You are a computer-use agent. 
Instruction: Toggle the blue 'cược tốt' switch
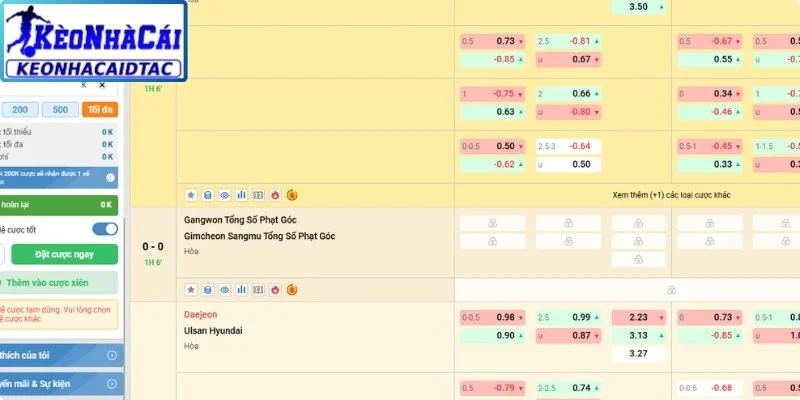105,229
